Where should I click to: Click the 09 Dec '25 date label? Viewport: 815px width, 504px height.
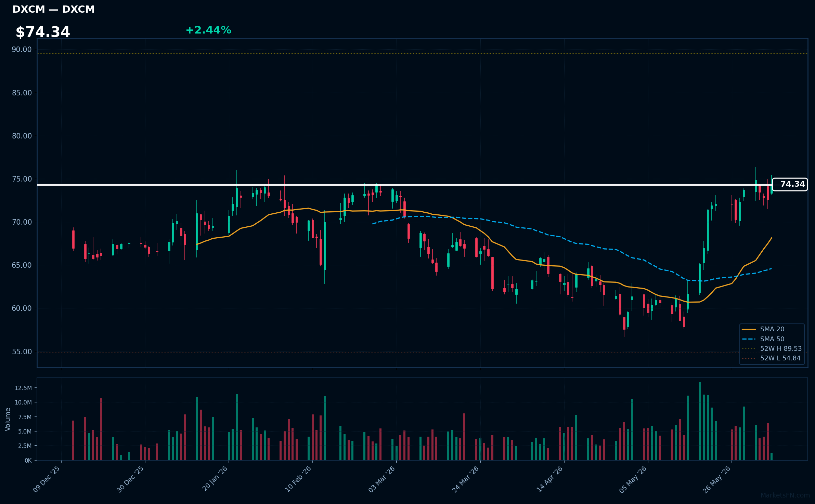point(47,479)
